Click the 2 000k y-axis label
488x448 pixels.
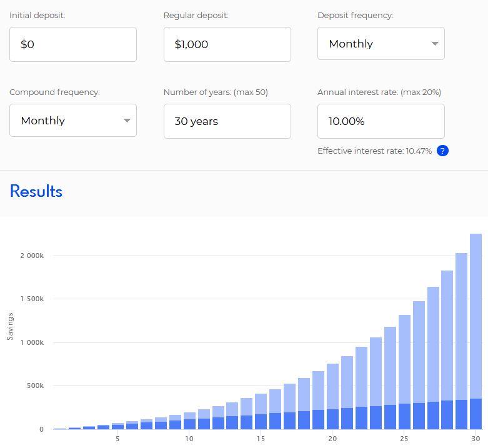coord(31,256)
